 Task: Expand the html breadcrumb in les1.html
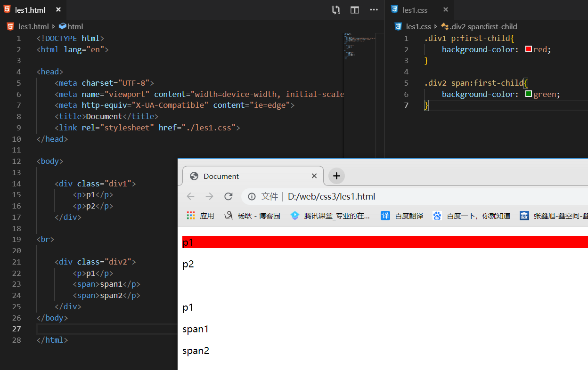pos(75,27)
